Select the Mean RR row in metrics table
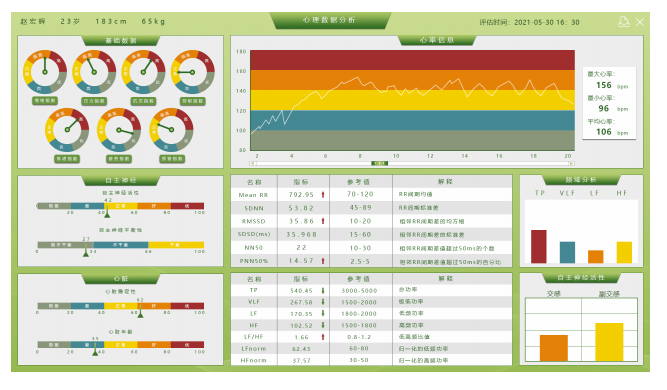The width and height of the screenshot is (667, 390). click(371, 195)
